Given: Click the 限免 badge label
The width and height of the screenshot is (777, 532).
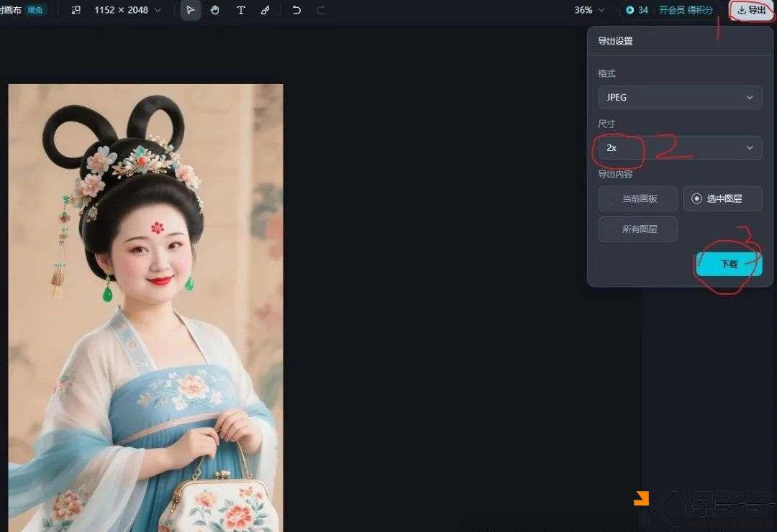Looking at the screenshot, I should click(x=35, y=10).
